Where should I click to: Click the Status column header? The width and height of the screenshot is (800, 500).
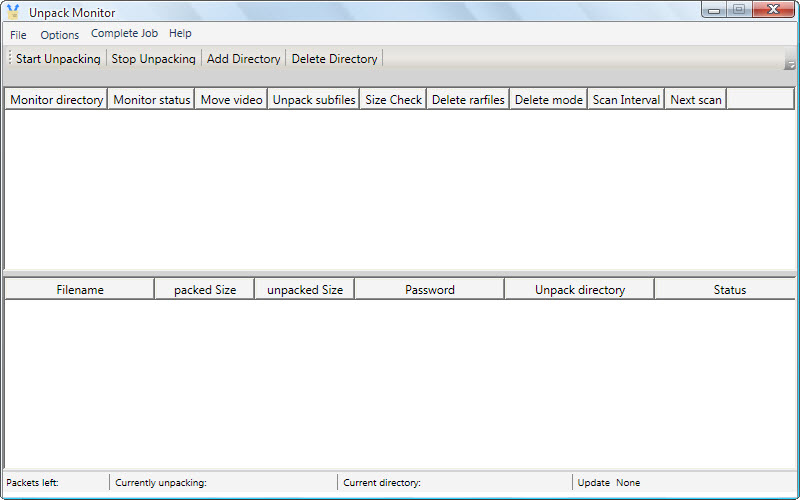[x=729, y=290]
